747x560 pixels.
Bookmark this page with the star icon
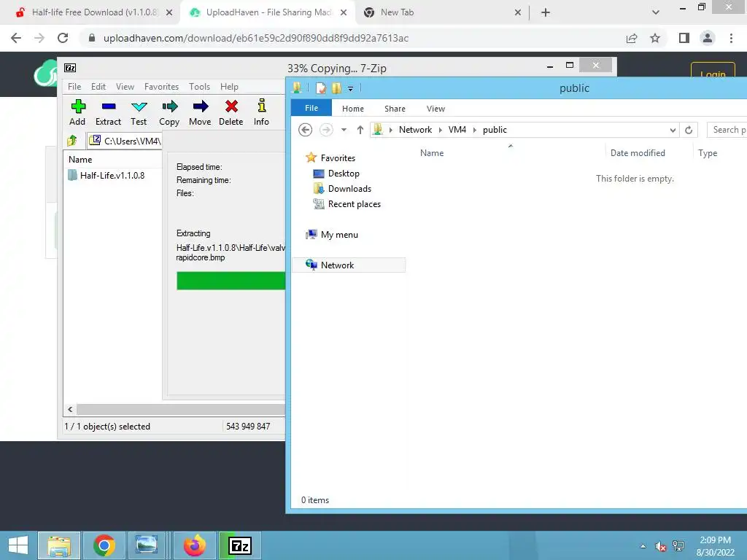tap(655, 38)
